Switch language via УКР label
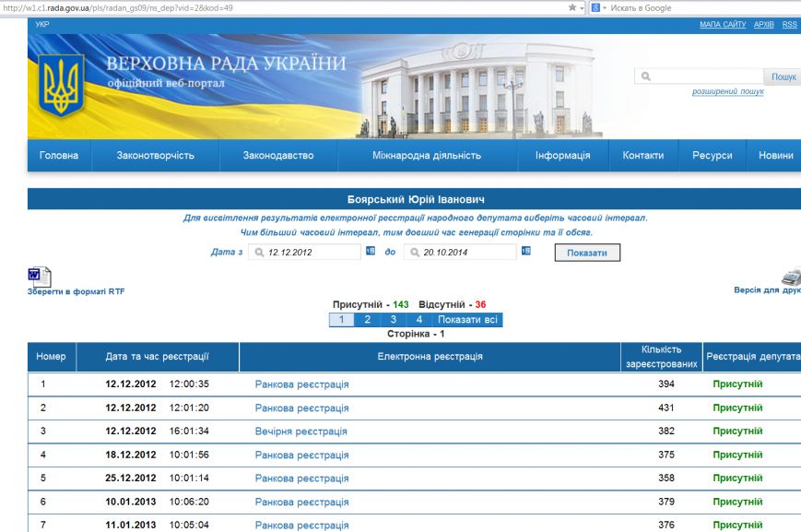The height and width of the screenshot is (532, 801). pos(42,24)
